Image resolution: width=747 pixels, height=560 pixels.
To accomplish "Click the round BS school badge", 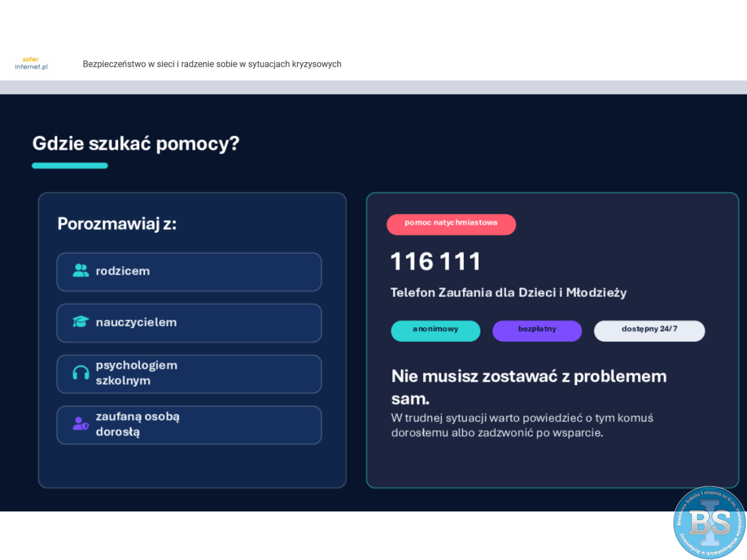I will [x=710, y=523].
